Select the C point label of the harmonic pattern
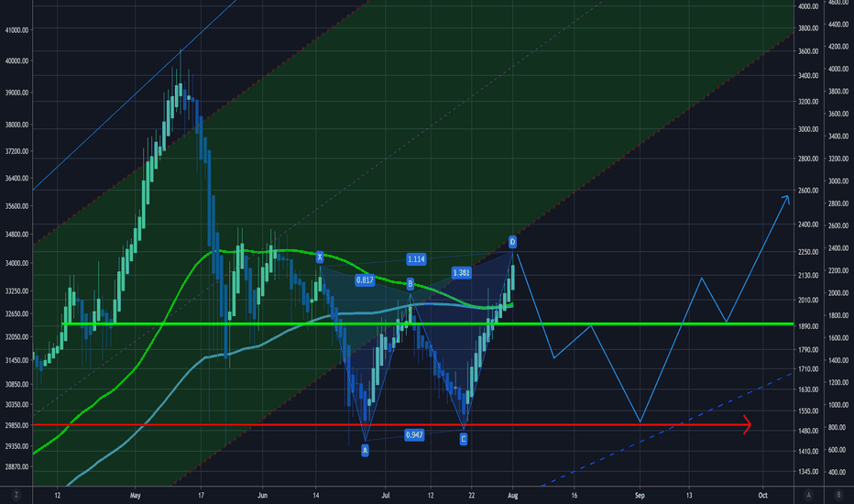 [463, 439]
